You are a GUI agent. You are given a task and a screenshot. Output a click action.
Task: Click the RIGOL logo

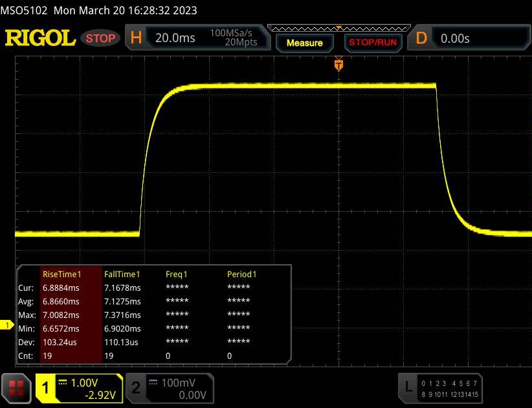tap(40, 38)
